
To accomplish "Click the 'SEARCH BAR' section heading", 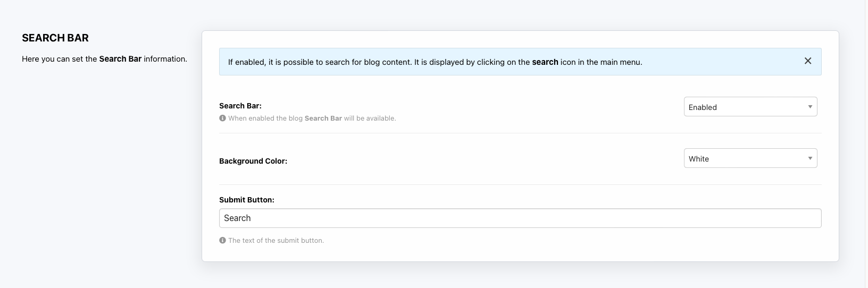I will [55, 38].
